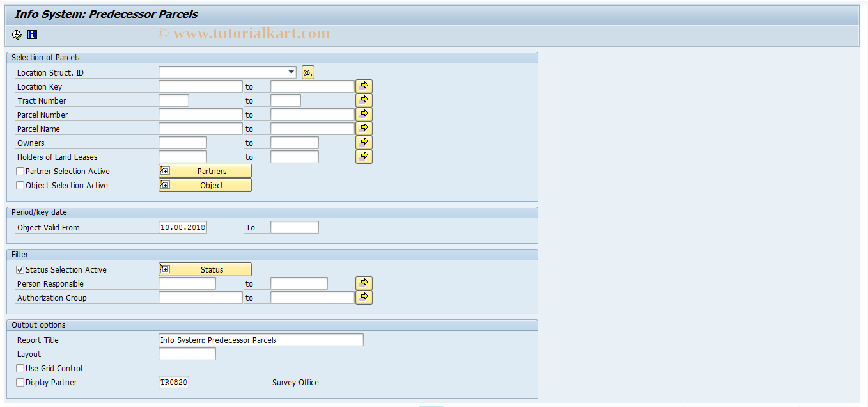Click Holders of Land Leases from field
The width and height of the screenshot is (868, 407).
(x=183, y=157)
